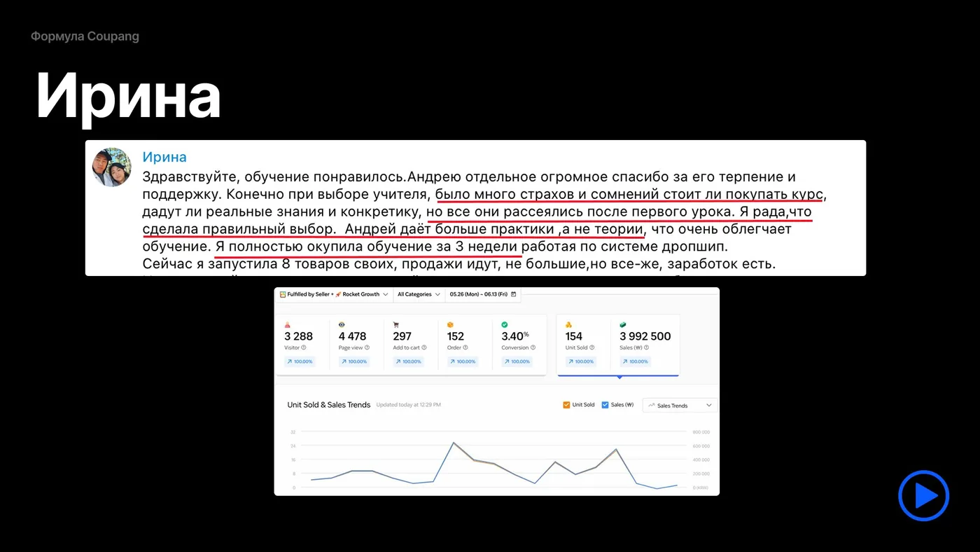980x552 pixels.
Task: Click the calendar icon in date filter
Action: click(x=514, y=294)
